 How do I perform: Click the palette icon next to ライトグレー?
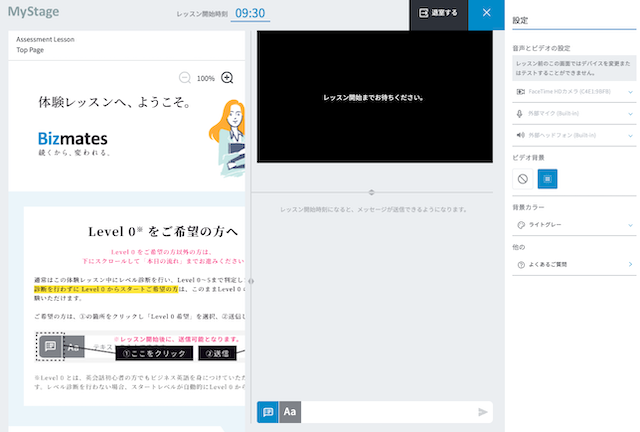point(521,225)
